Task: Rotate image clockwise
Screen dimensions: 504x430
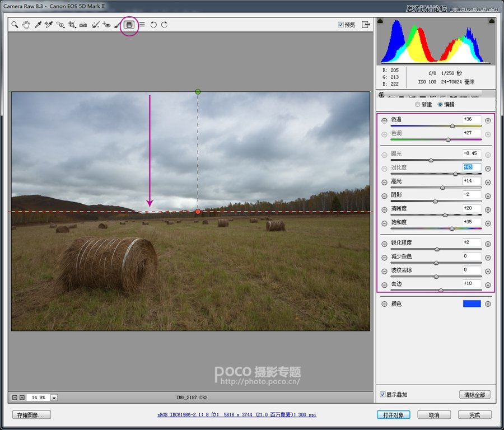Action: coord(164,25)
